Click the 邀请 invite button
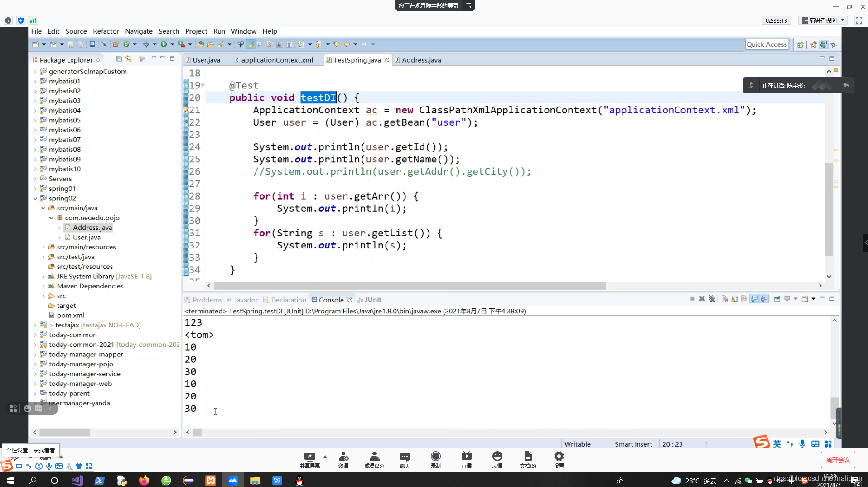This screenshot has height=487, width=868. 343,460
